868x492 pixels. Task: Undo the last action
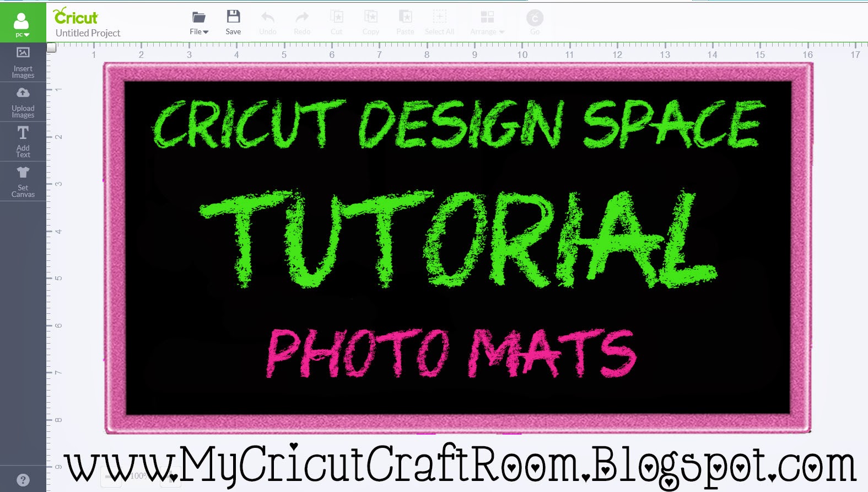pos(268,23)
